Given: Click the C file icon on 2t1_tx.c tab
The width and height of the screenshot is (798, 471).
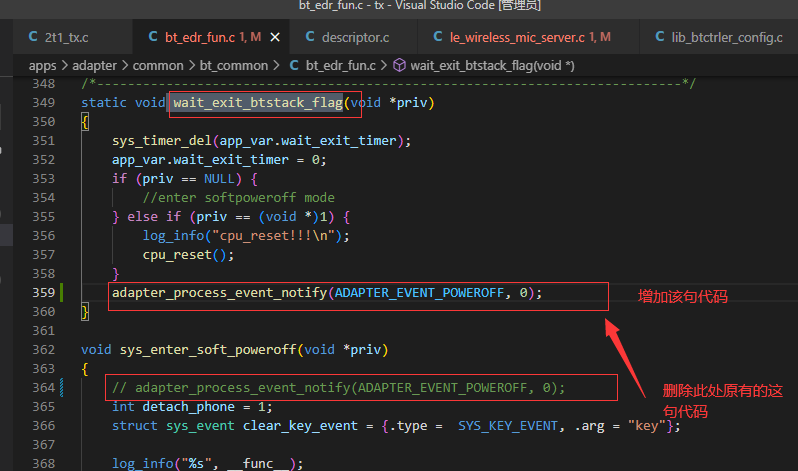Looking at the screenshot, I should (x=33, y=37).
